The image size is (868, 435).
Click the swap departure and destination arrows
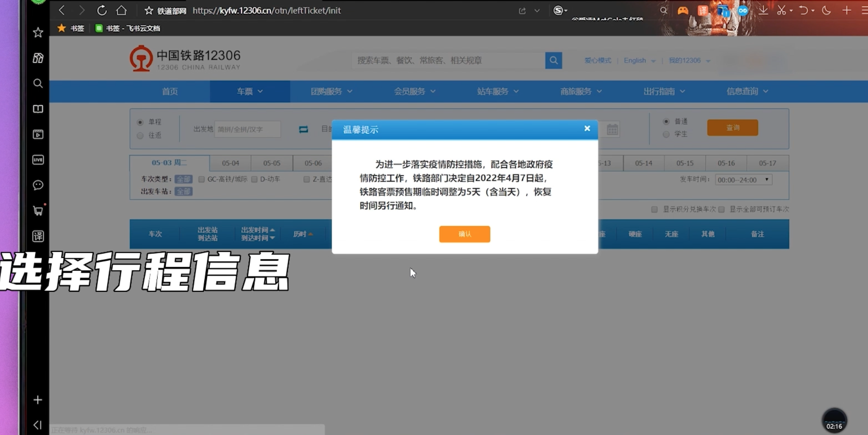tap(303, 130)
